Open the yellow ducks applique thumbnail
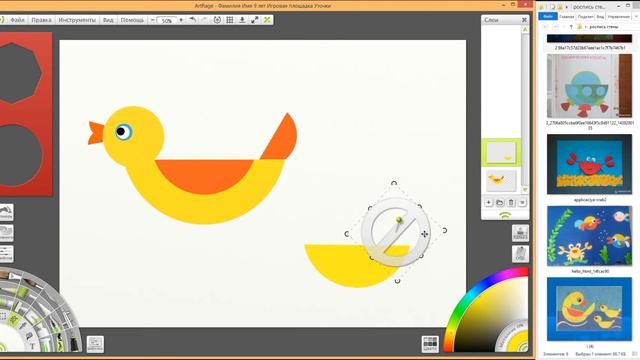Screen dimensions: 640x360 (x=589, y=309)
